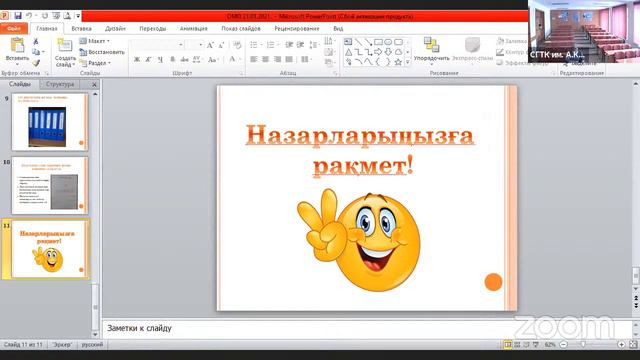Close the slides thumbnail pane
The image size is (640, 360).
coord(94,84)
